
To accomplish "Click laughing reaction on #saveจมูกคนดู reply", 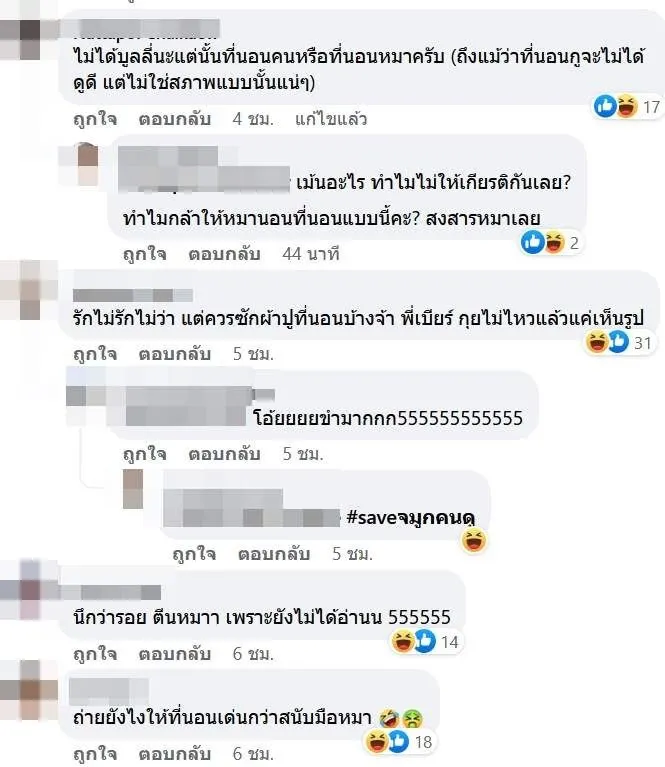I will pos(474,540).
